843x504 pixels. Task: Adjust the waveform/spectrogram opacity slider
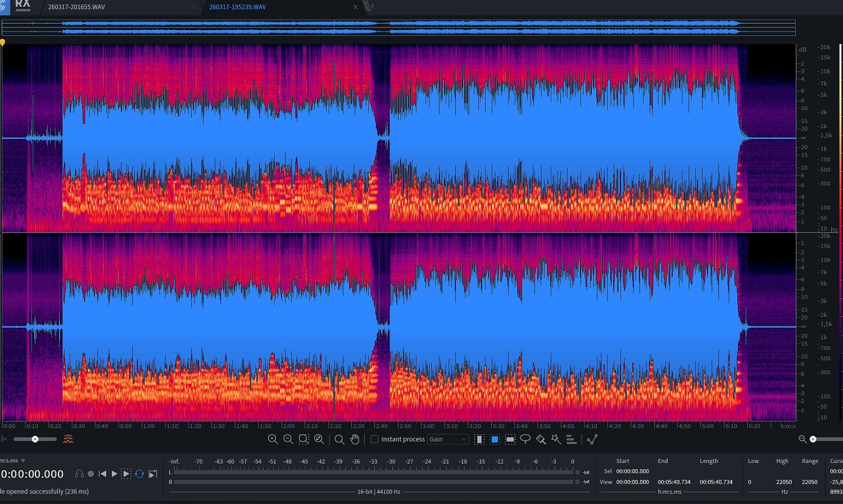coord(35,439)
